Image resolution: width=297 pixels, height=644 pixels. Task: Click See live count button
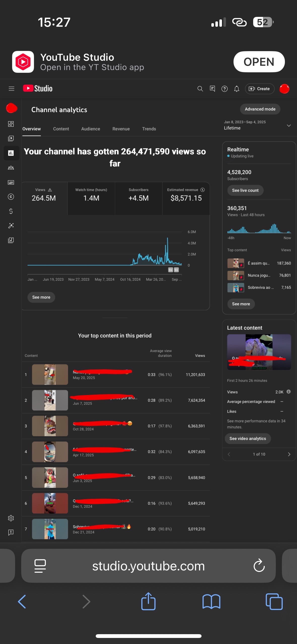(245, 190)
